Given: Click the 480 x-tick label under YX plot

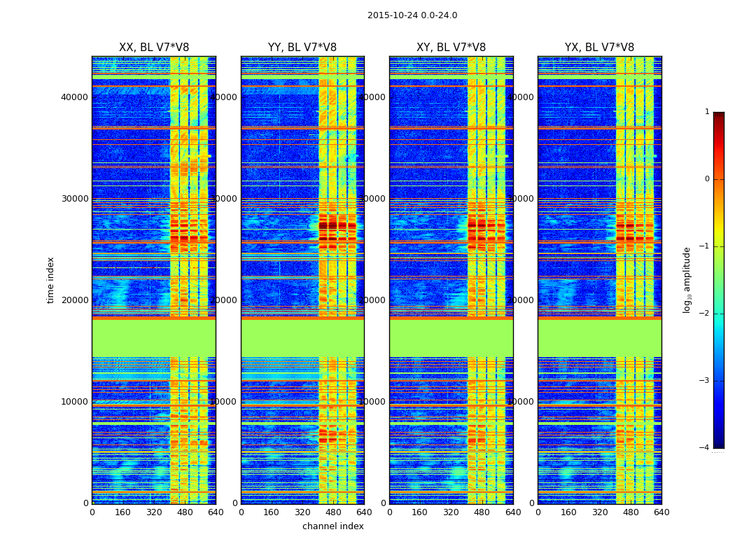Looking at the screenshot, I should (x=631, y=512).
